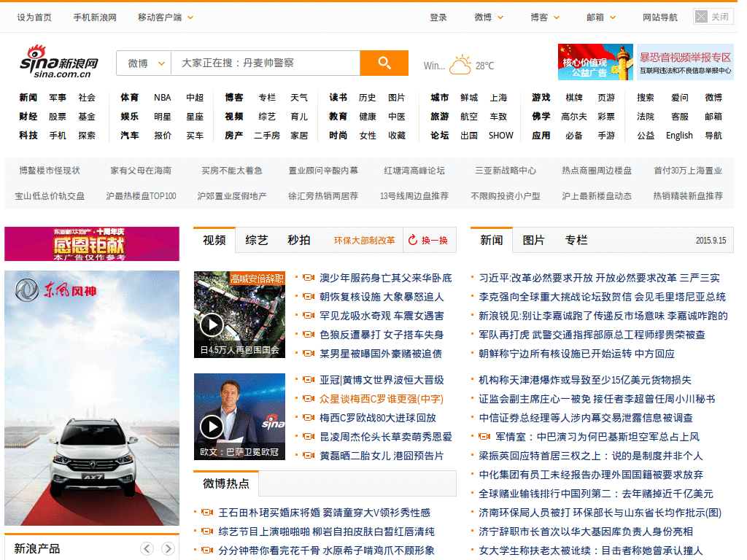The width and height of the screenshot is (747, 560).
Task: Open the 游戏 navigation link
Action: (541, 98)
